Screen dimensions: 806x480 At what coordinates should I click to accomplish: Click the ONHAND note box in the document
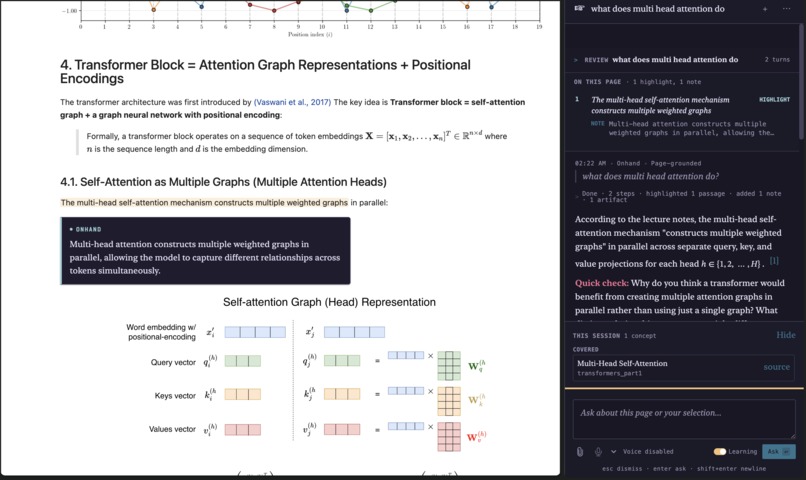tap(205, 251)
